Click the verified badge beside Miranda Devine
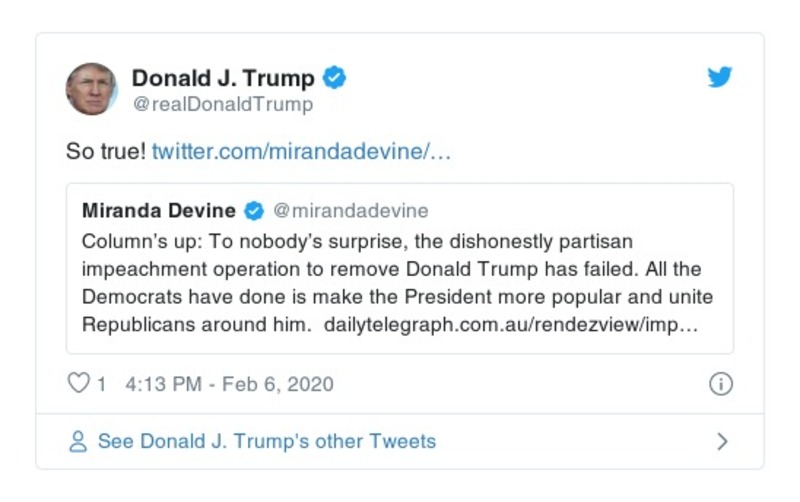This screenshot has height=502, width=800. point(254,210)
